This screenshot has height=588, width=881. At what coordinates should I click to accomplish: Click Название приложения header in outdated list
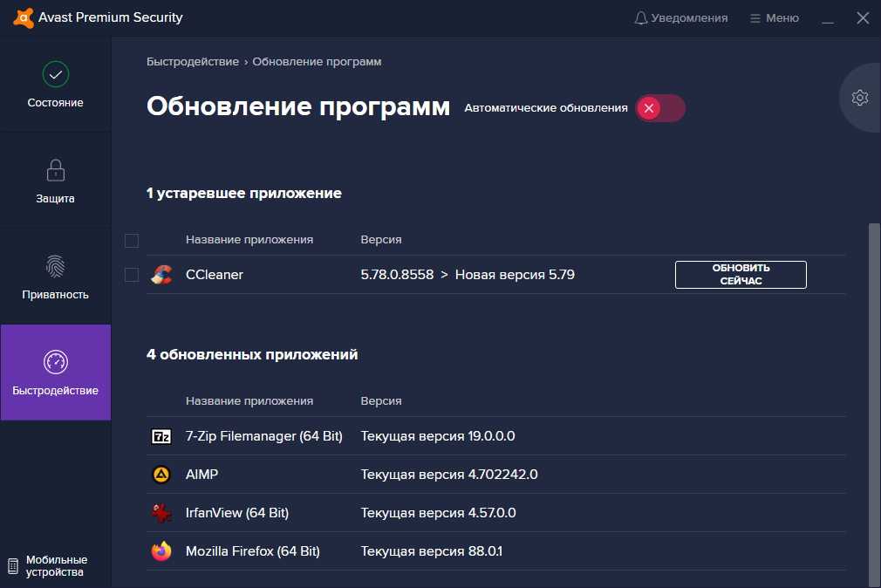tap(249, 239)
